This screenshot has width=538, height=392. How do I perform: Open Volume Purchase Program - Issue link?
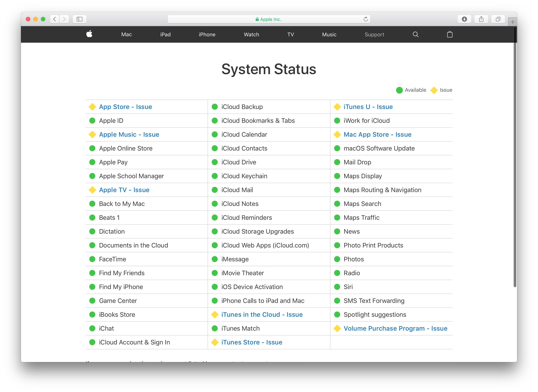point(395,328)
